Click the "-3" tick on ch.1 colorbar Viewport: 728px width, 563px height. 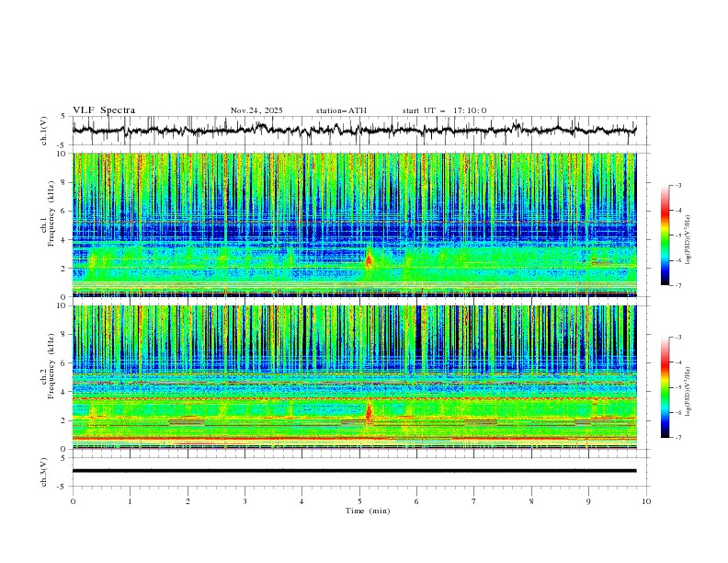678,185
